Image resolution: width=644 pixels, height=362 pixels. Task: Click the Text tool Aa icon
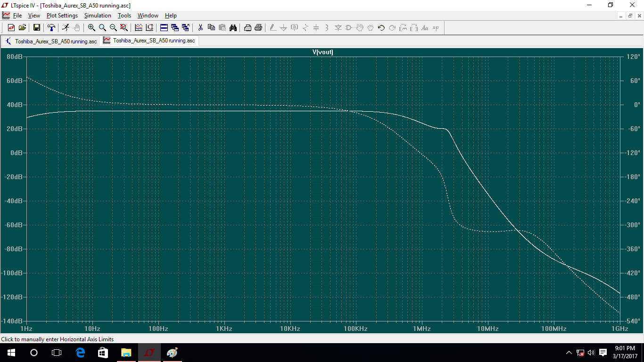pos(425,28)
